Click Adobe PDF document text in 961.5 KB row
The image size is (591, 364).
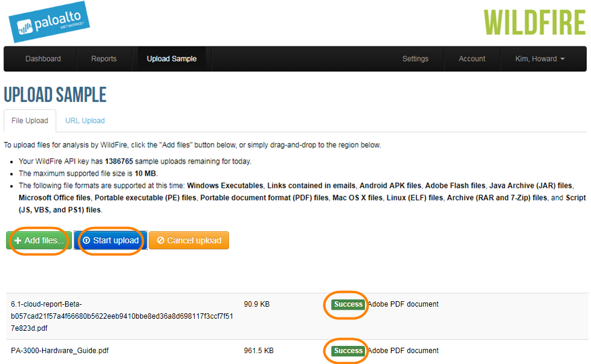click(x=403, y=351)
